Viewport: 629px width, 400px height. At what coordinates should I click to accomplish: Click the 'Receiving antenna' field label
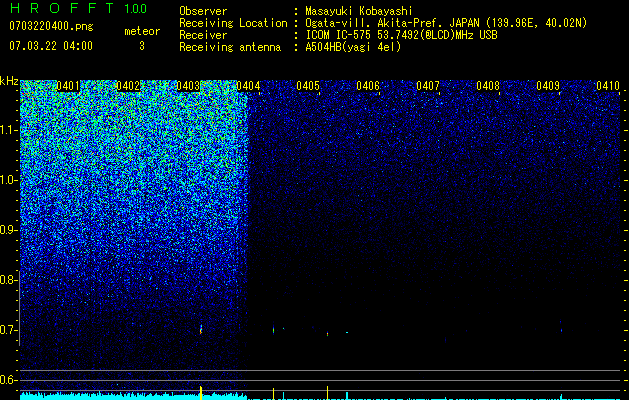click(230, 47)
